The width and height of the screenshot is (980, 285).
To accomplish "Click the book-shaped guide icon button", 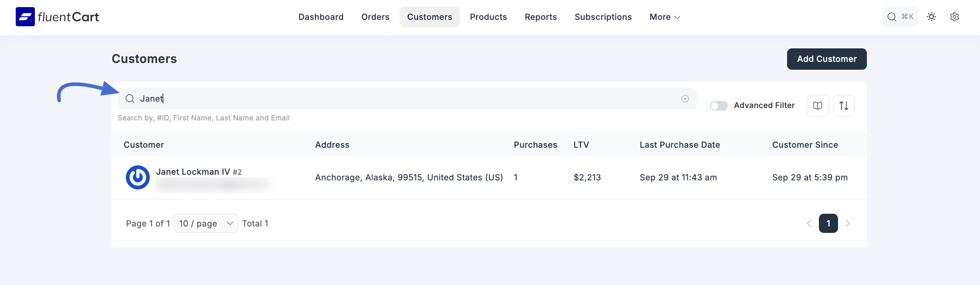I will tap(817, 105).
